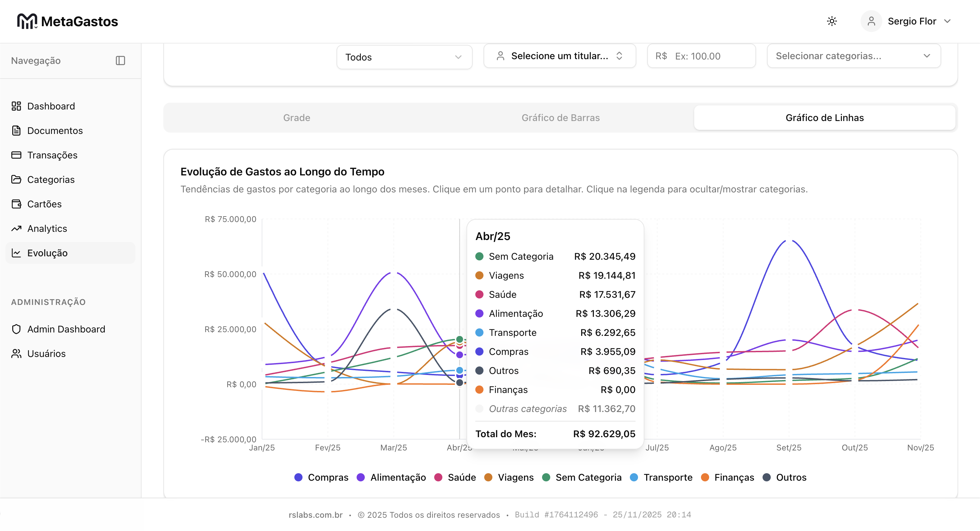The image size is (980, 531).
Task: Open the Selecione um titular selector
Action: [559, 56]
